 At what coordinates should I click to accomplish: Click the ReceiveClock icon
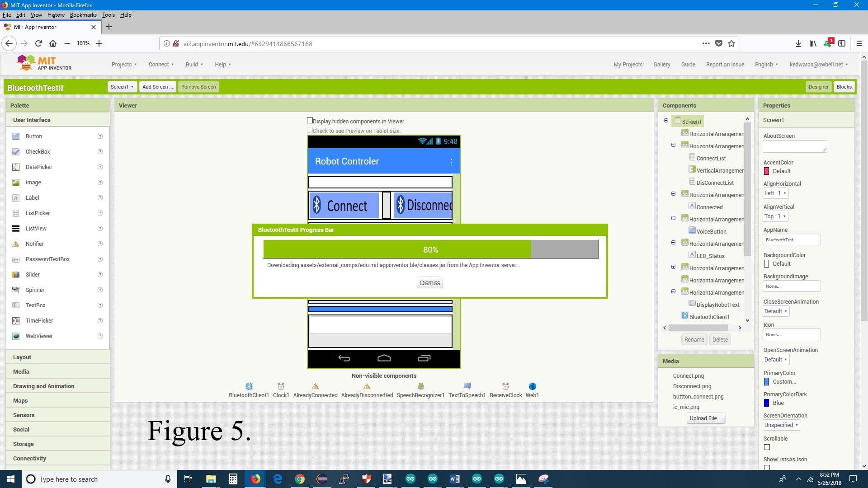point(505,386)
